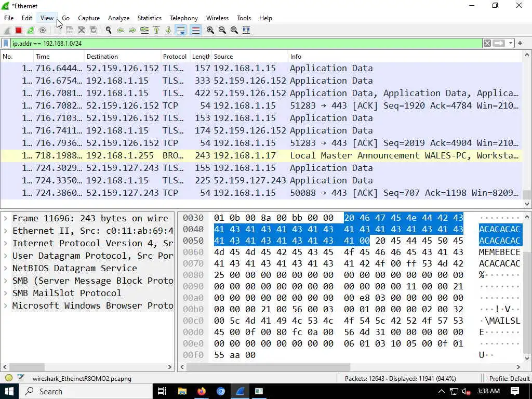Clear the display filter with X button
The image size is (532, 399).
tap(487, 44)
